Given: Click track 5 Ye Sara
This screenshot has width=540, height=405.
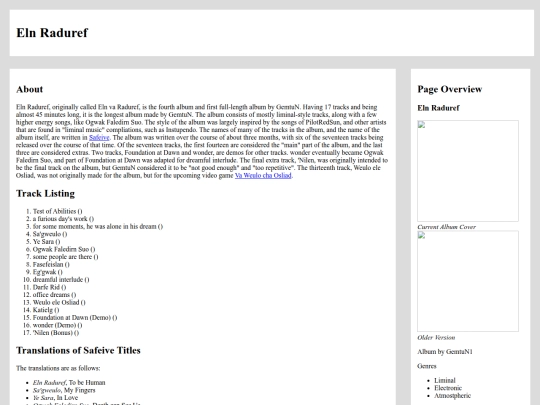Looking at the screenshot, I should 46,241.
